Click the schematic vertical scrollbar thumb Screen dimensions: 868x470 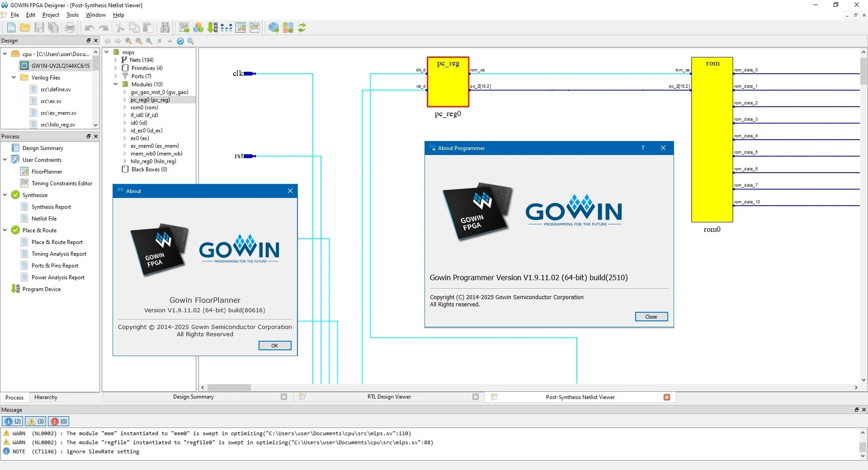pyautogui.click(x=863, y=71)
